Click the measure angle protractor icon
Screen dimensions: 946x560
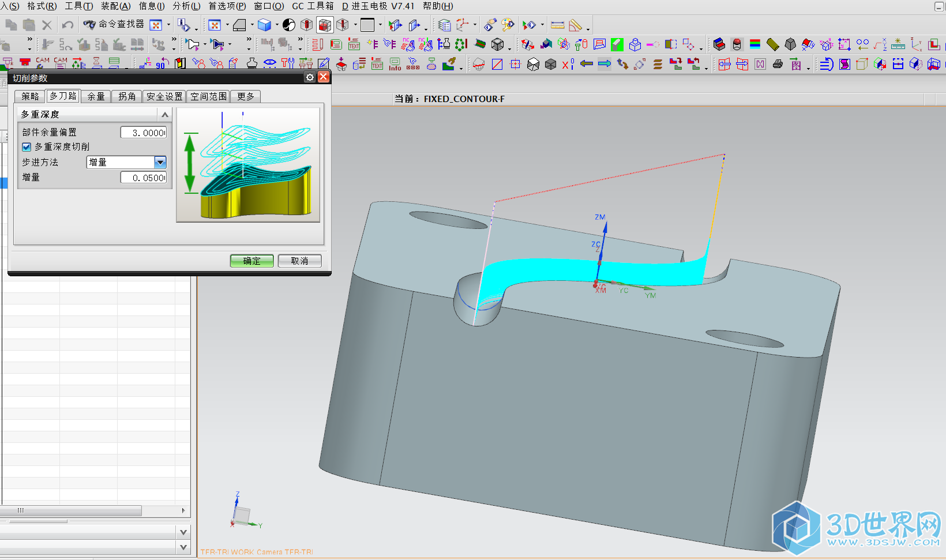575,25
